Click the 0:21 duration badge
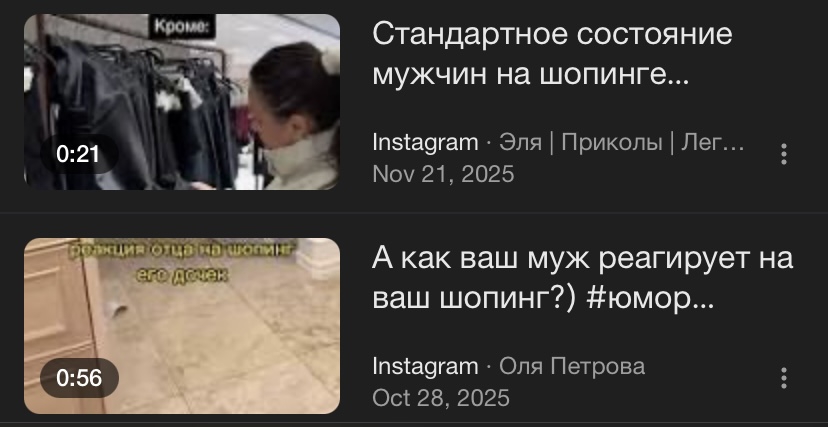 78,154
